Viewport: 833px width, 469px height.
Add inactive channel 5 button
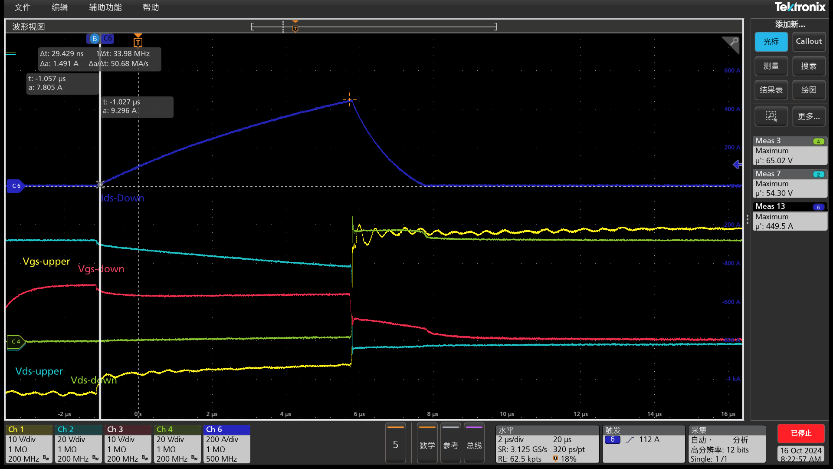point(395,444)
